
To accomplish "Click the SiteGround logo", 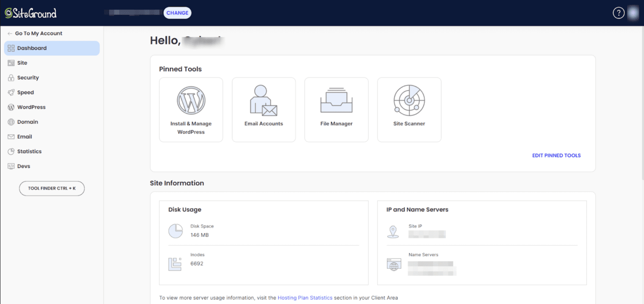I will pos(31,13).
